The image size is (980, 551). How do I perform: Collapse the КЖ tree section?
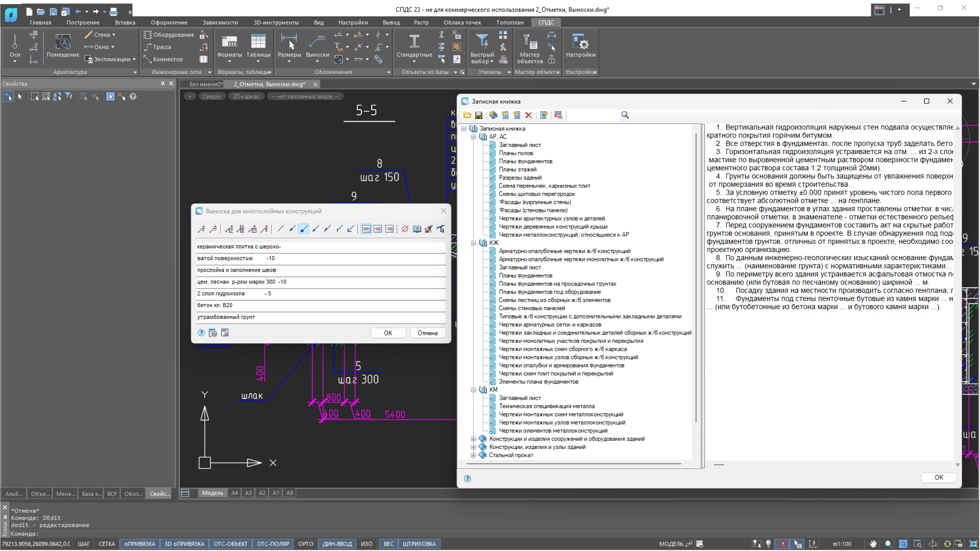(x=474, y=243)
